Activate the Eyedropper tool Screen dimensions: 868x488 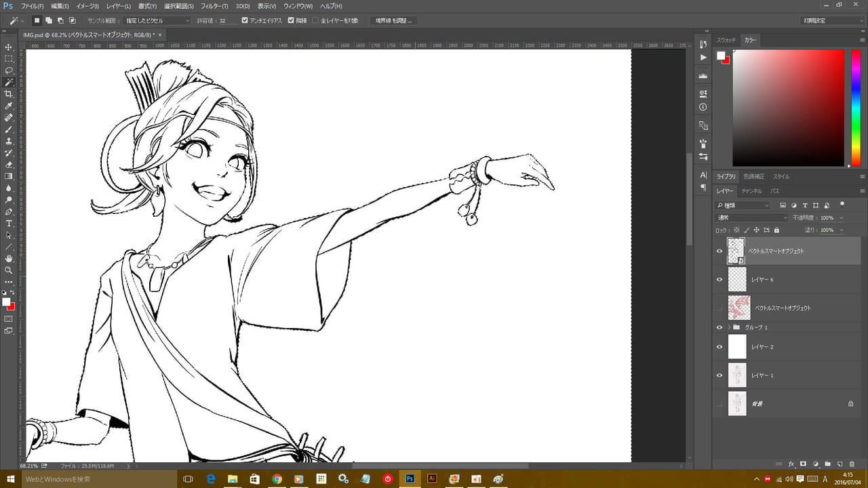9,106
